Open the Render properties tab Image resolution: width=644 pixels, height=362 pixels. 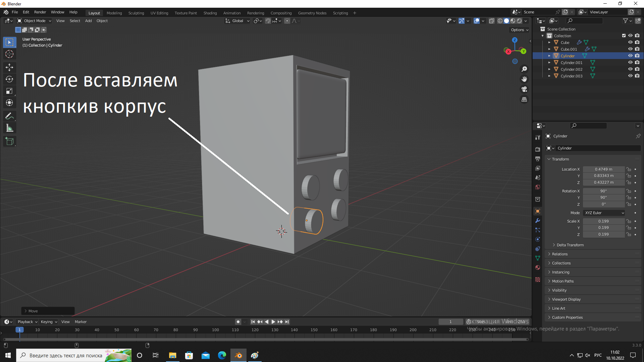click(x=538, y=149)
